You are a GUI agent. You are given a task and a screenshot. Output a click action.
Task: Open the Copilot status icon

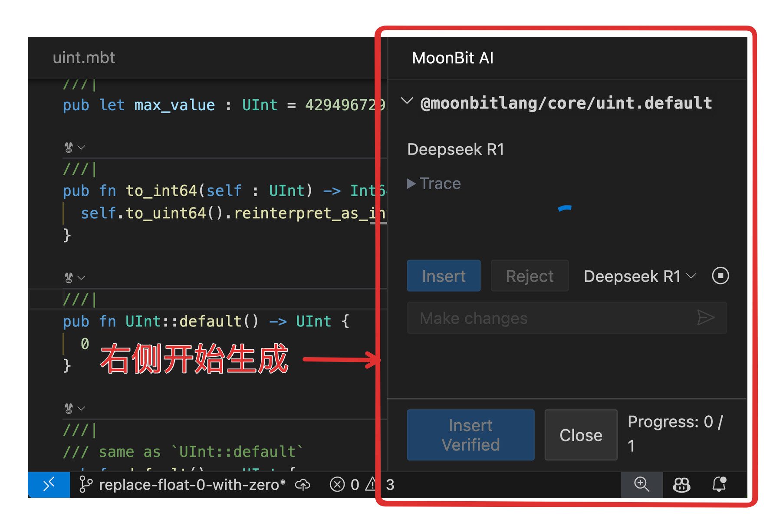[681, 485]
